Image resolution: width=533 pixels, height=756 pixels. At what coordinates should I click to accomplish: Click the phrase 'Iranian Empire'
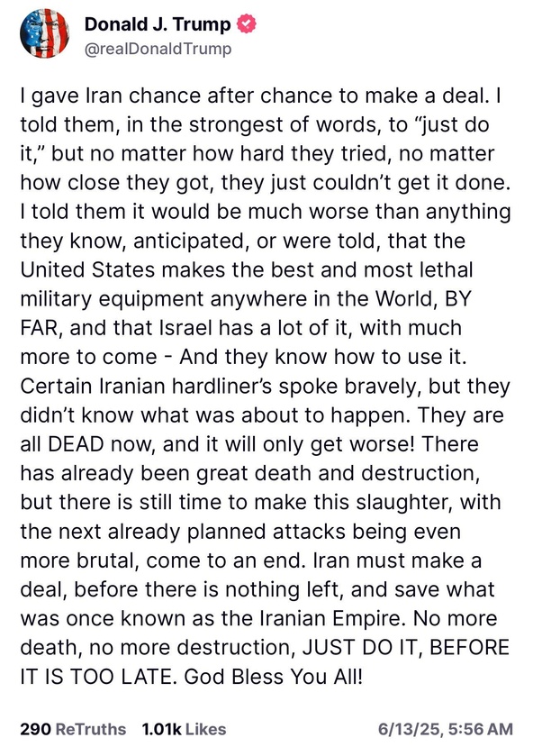tap(330, 619)
